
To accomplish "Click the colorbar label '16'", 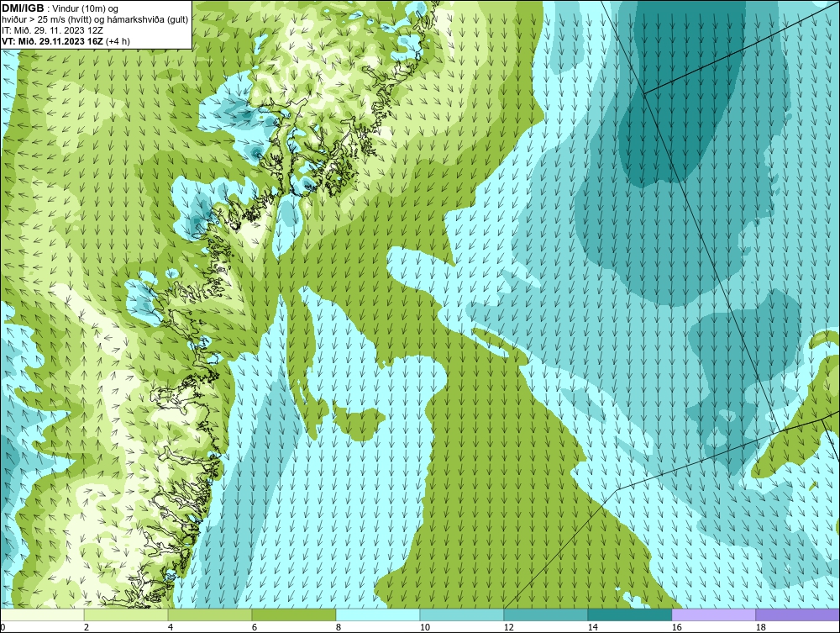I will [676, 627].
